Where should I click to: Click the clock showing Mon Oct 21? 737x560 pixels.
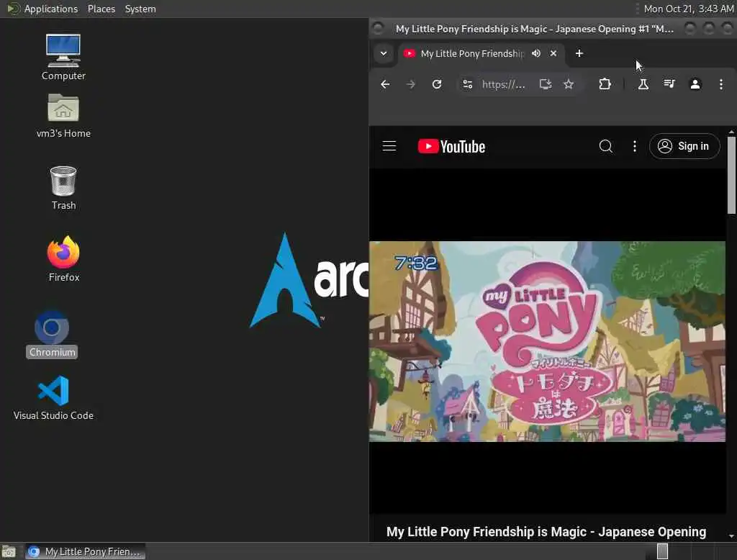click(x=688, y=9)
